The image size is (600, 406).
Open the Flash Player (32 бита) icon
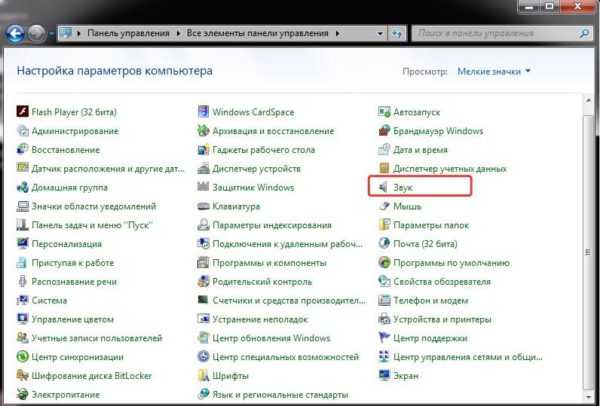(x=23, y=112)
